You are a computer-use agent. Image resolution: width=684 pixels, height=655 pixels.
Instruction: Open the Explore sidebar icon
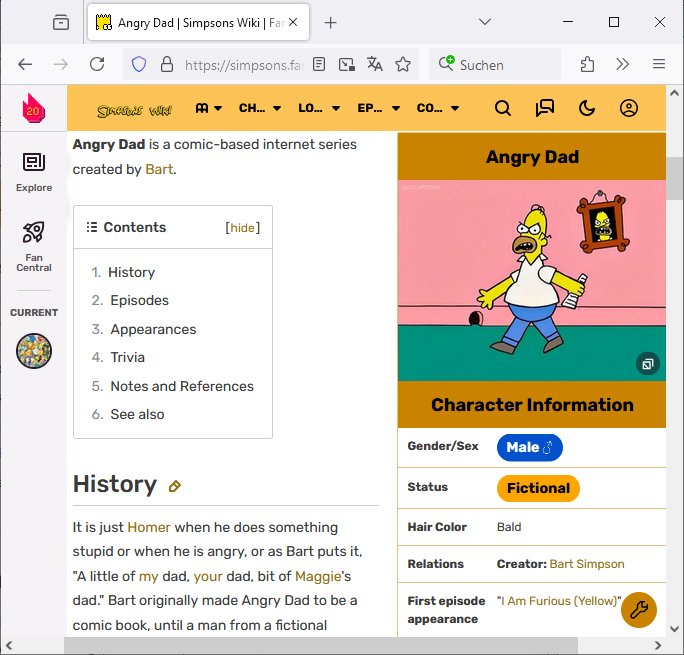[34, 172]
